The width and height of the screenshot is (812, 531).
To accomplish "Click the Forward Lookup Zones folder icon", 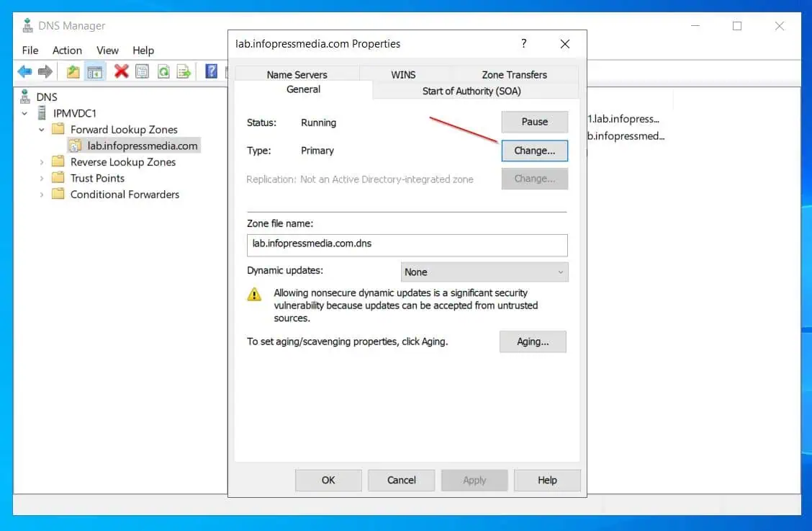I will coord(58,128).
